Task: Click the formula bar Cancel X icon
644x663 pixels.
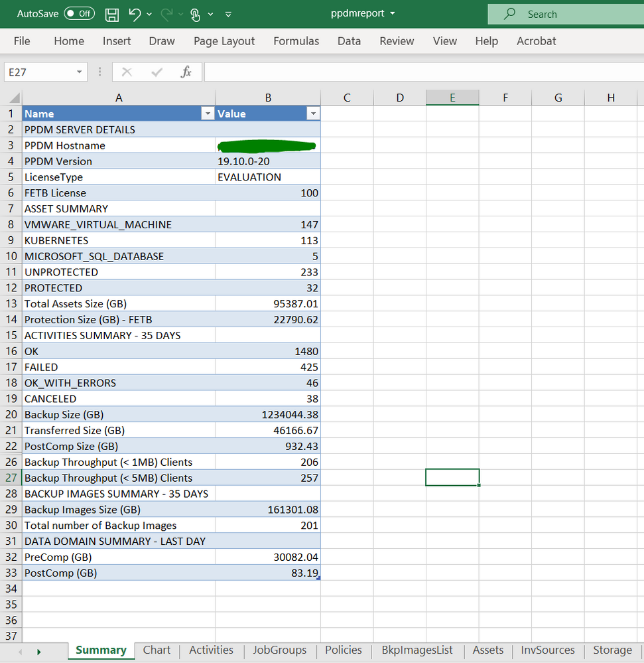Action: (x=127, y=72)
